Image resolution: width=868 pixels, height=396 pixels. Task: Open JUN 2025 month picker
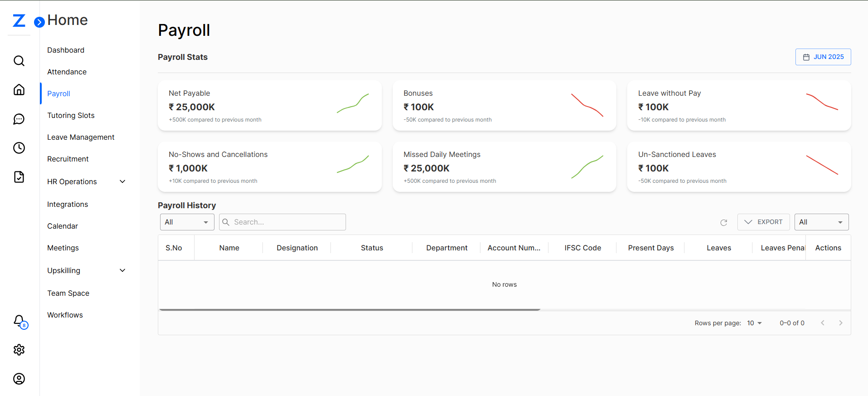click(823, 57)
